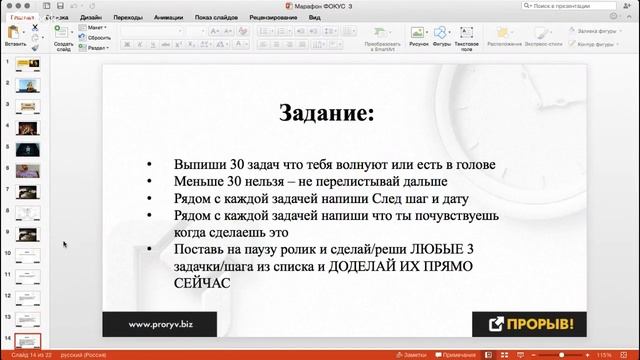Toggle Примечания comments pane
The image size is (640, 360).
pyautogui.click(x=456, y=355)
